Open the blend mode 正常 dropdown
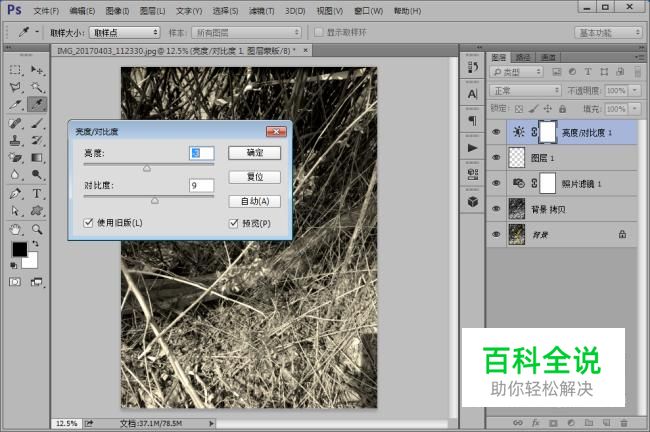This screenshot has height=432, width=650. pos(525,90)
